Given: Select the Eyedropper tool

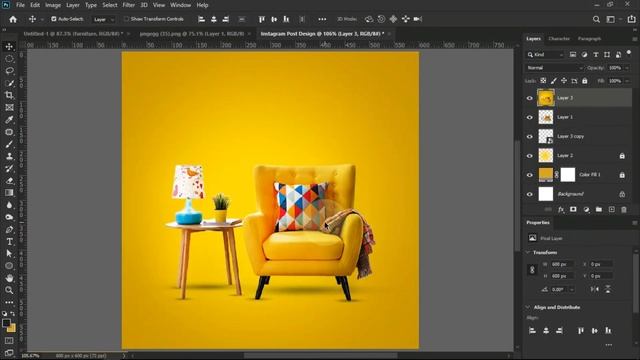Looking at the screenshot, I should coord(9,120).
